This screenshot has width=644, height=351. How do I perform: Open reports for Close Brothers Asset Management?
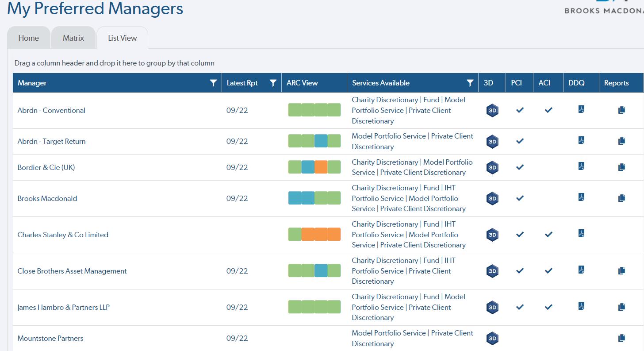click(621, 270)
